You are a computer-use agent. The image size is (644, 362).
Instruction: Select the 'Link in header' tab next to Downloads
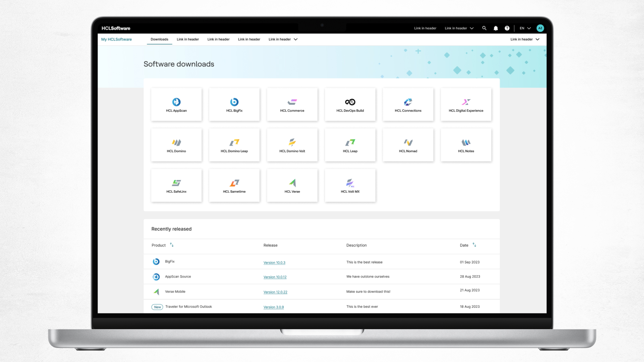click(x=188, y=39)
